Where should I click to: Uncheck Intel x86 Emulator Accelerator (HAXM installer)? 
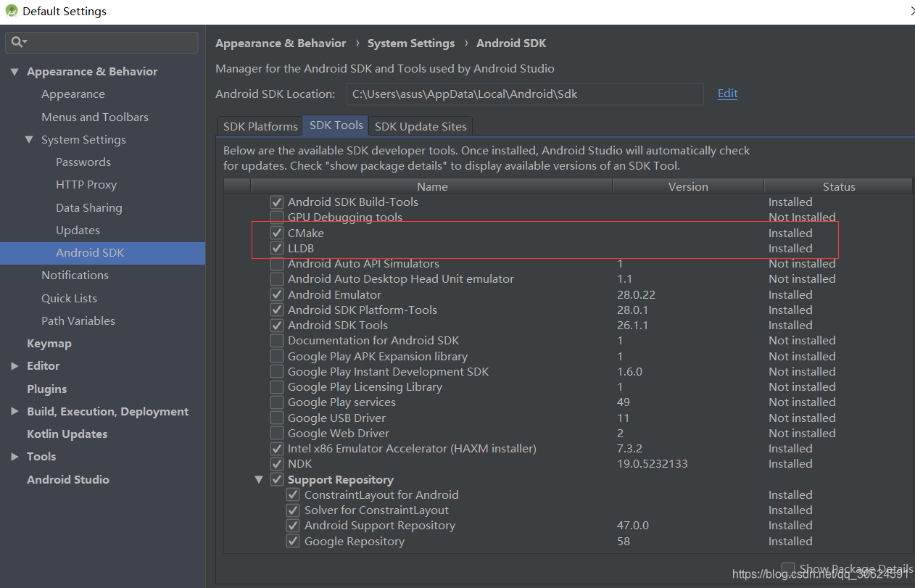[x=277, y=449]
